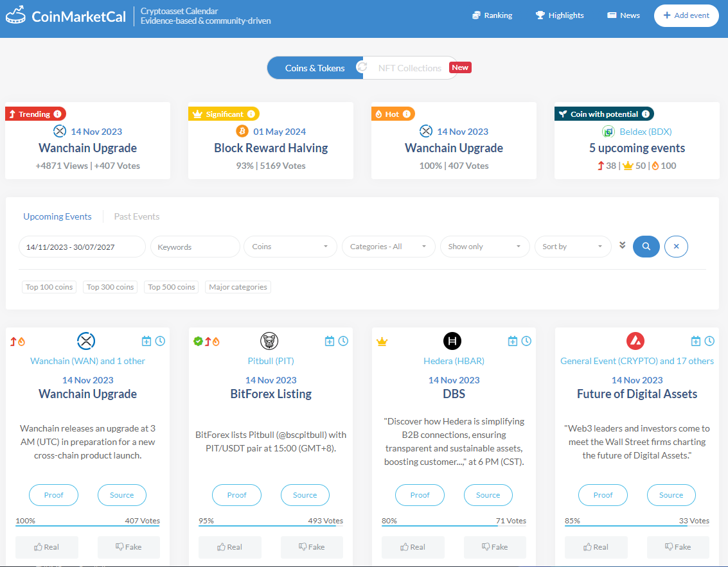Click the swap icon between Coins and NFT

[362, 67]
